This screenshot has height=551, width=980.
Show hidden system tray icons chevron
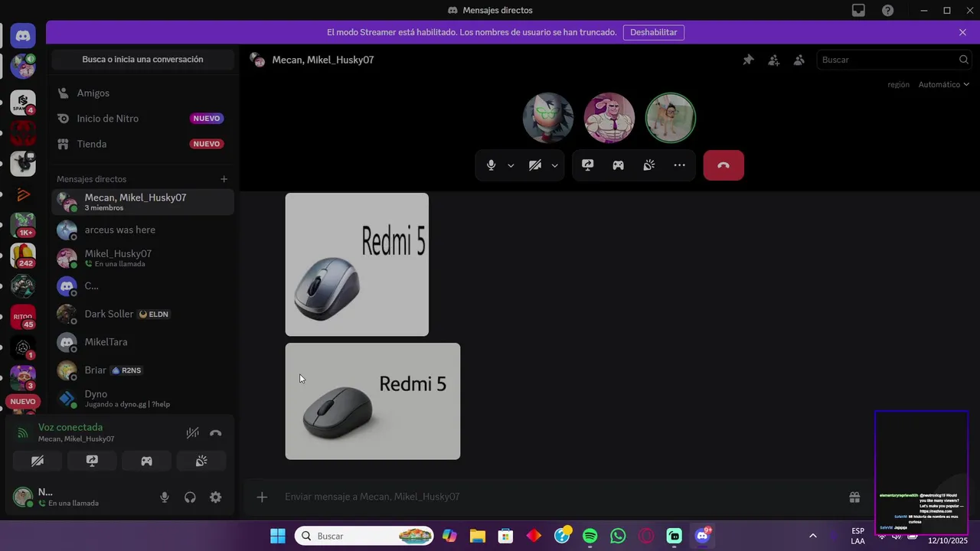812,536
